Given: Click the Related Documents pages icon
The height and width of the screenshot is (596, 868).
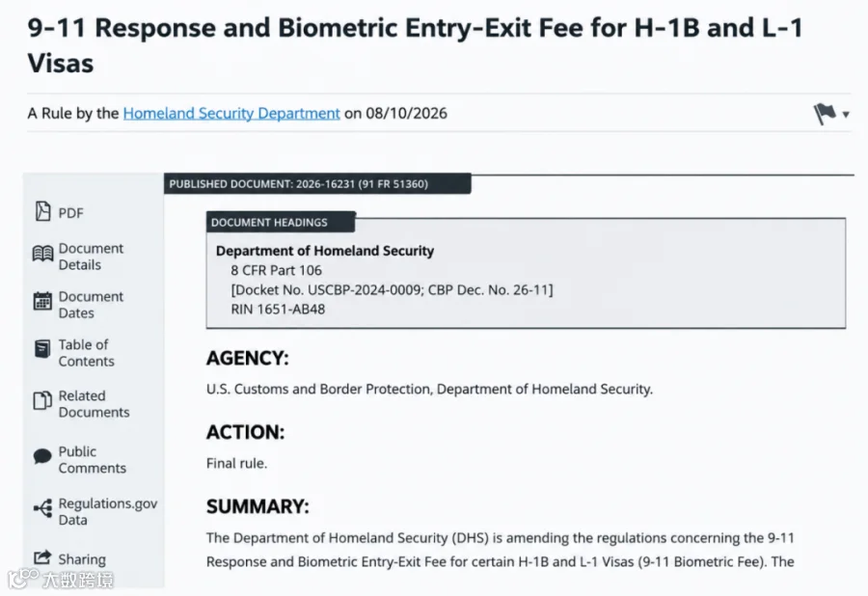Looking at the screenshot, I should tap(42, 400).
